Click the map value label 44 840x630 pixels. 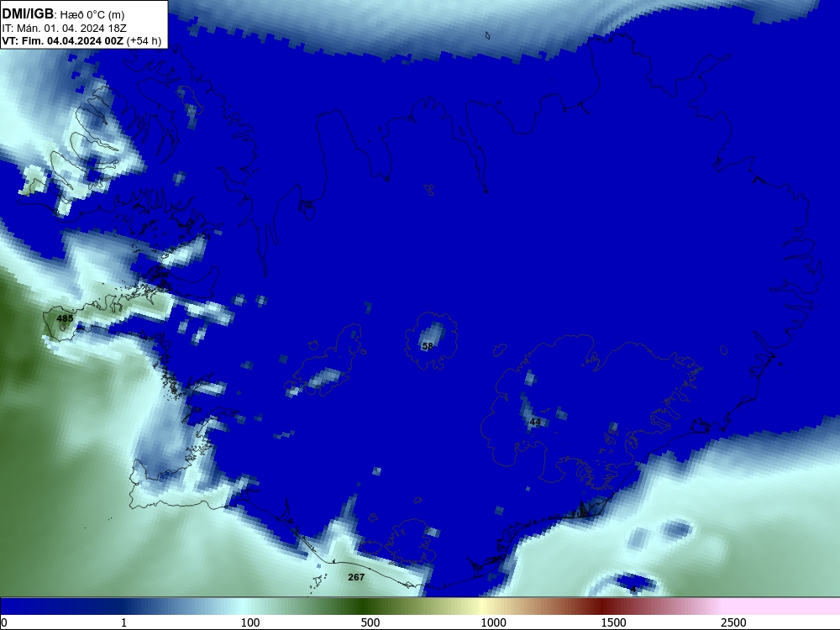click(x=535, y=423)
